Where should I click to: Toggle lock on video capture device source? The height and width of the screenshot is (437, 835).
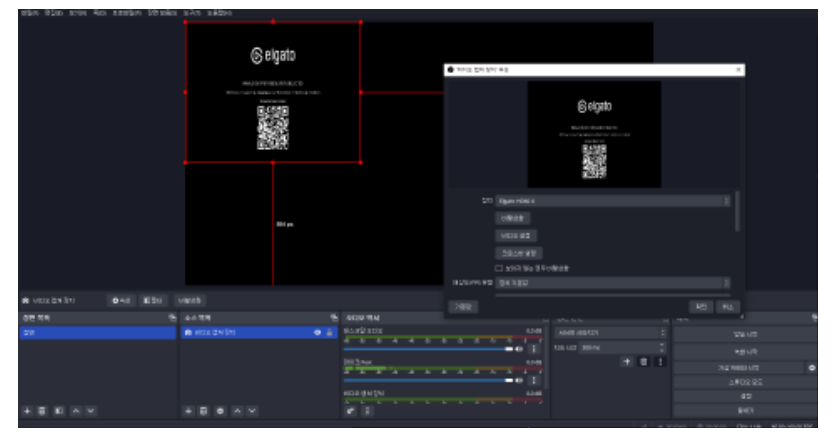coord(330,333)
